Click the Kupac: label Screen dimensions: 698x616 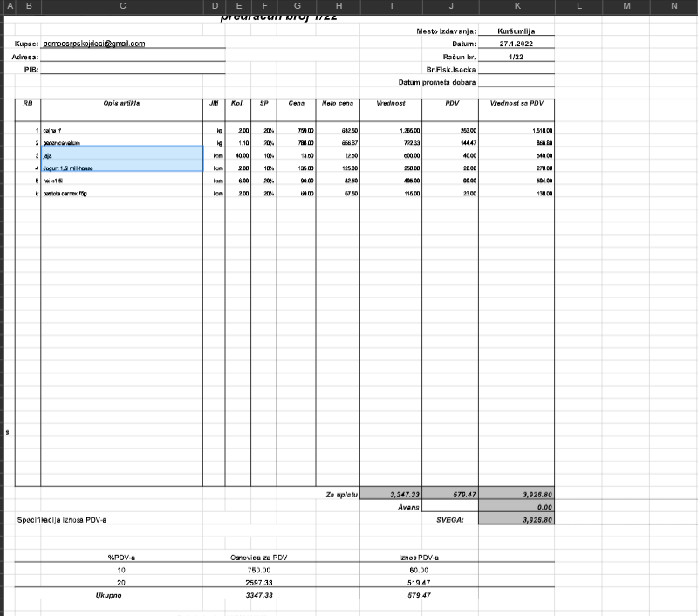point(26,44)
